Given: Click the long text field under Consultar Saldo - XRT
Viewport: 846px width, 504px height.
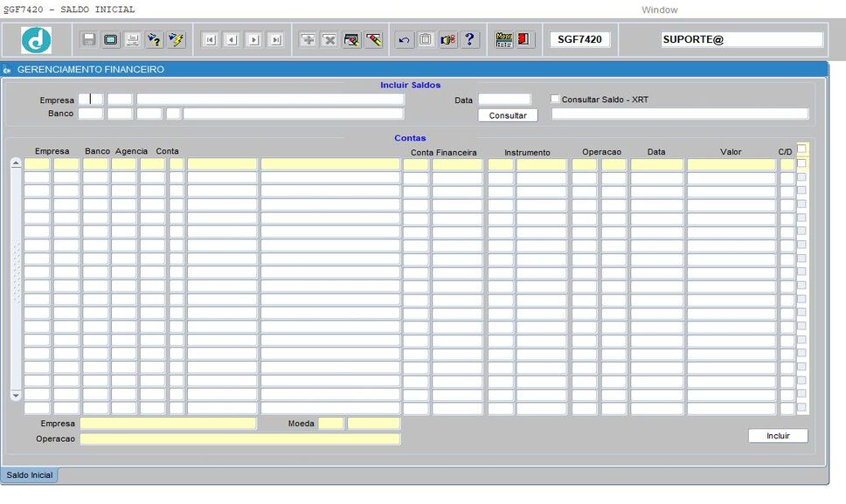Looking at the screenshot, I should [x=680, y=114].
